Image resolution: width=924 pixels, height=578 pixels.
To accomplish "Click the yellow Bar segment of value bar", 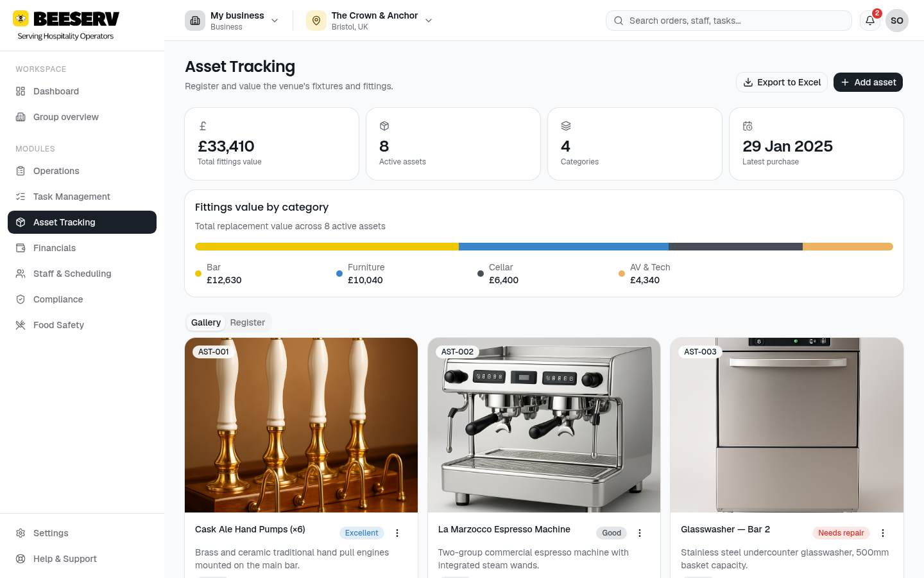I will [327, 247].
